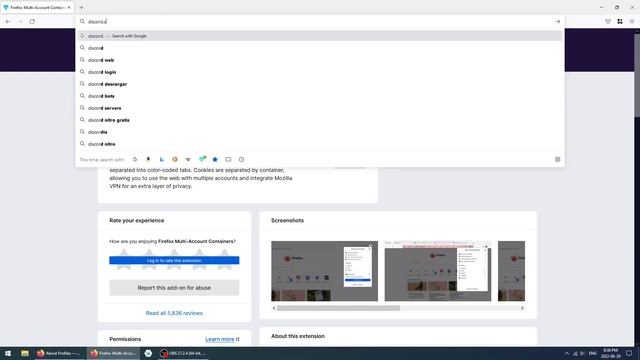Image resolution: width=640 pixels, height=360 pixels.
Task: Open the notification center icon
Action: pyautogui.click(x=629, y=353)
